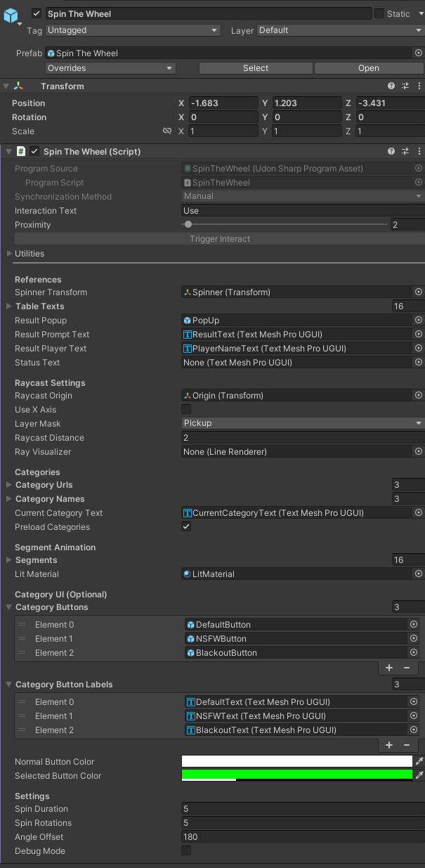This screenshot has height=868, width=425.
Task: Open the Overrides dropdown
Action: point(110,67)
